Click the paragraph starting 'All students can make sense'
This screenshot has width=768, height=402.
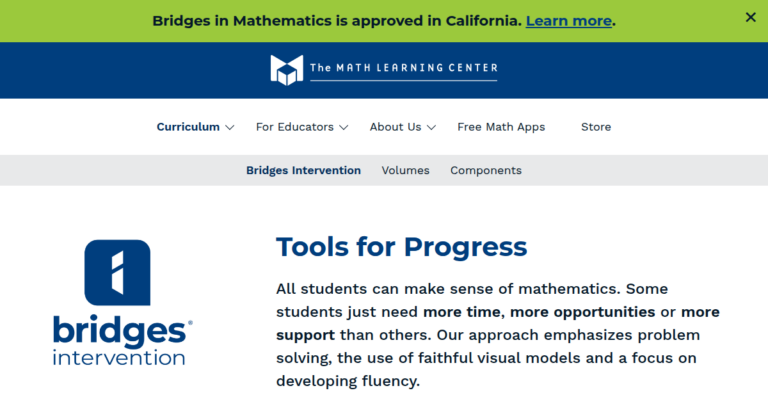click(498, 335)
